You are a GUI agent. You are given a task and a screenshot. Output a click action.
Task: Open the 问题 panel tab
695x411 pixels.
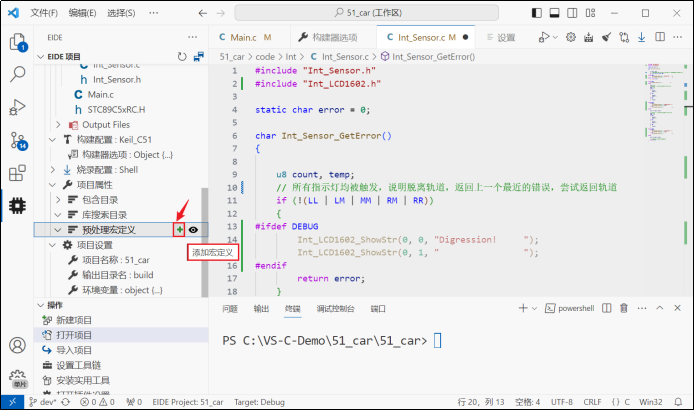[x=230, y=309]
